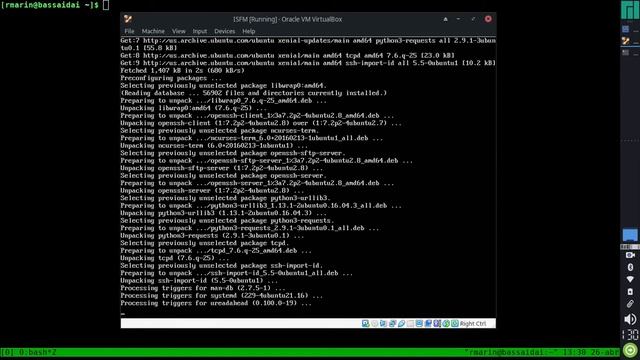Open the clipboard paperclip tray icon

[630, 304]
